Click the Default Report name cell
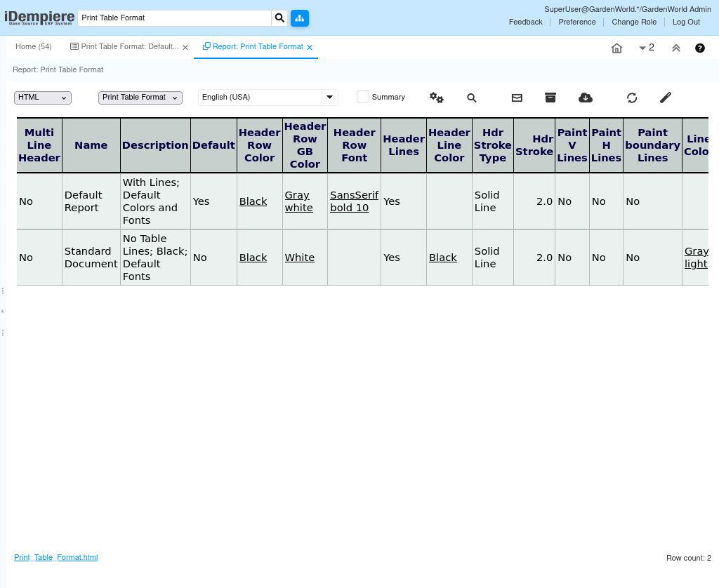The height and width of the screenshot is (588, 719). tap(91, 201)
